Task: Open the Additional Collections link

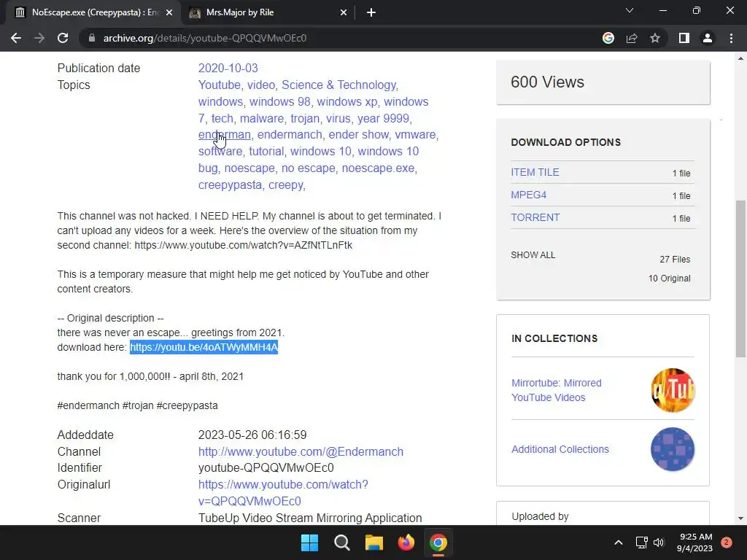Action: (x=560, y=449)
